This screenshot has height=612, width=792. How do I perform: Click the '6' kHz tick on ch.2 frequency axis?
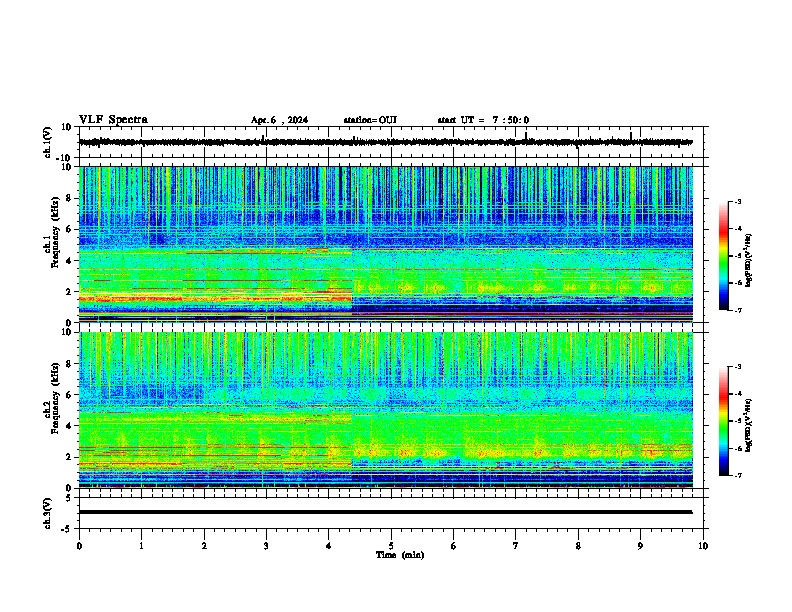pyautogui.click(x=70, y=395)
